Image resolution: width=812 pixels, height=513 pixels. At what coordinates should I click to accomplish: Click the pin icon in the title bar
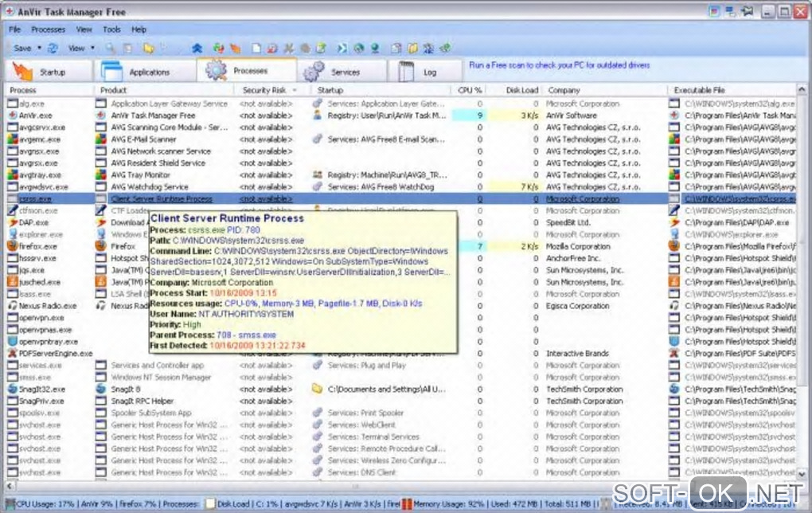[748, 11]
